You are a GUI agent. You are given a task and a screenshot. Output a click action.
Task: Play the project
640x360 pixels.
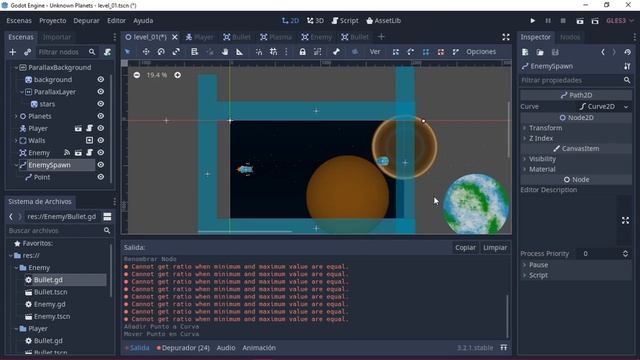[x=533, y=21]
